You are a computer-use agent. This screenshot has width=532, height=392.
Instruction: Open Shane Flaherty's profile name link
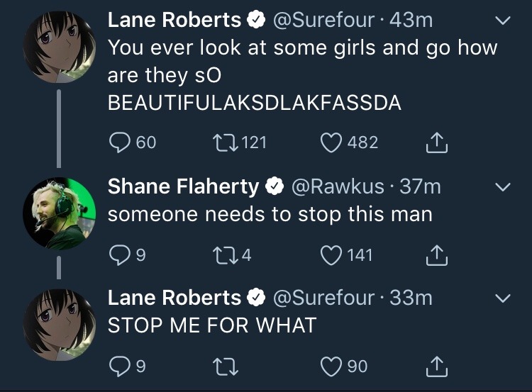coord(183,186)
